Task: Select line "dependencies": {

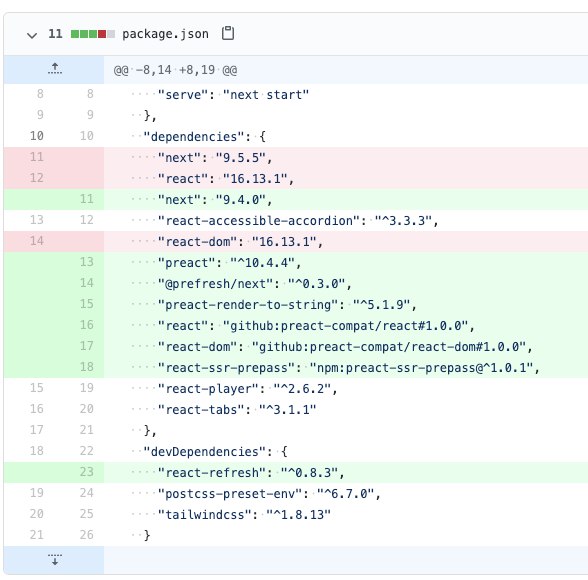Action: click(296, 136)
